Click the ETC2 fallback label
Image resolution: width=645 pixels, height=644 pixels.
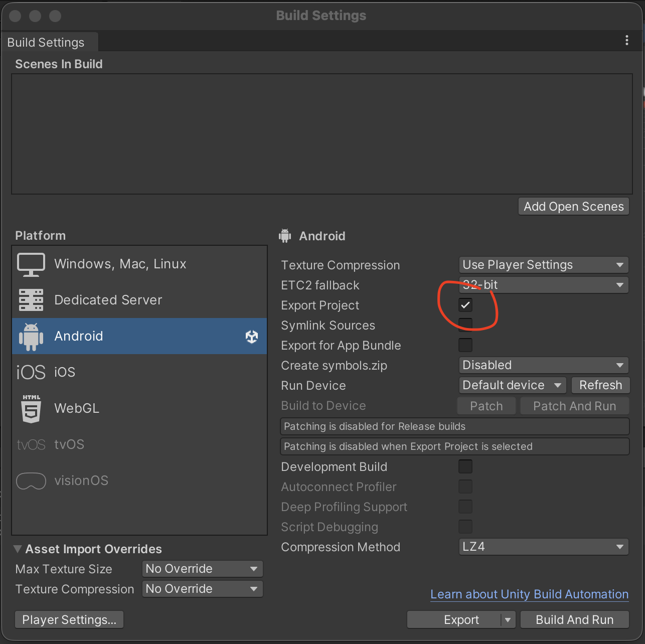[x=320, y=285]
